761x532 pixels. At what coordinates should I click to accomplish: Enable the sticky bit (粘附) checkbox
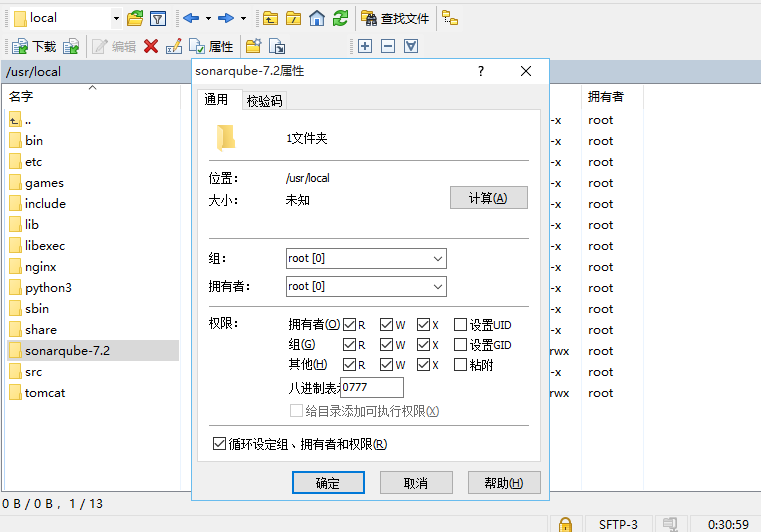click(461, 364)
